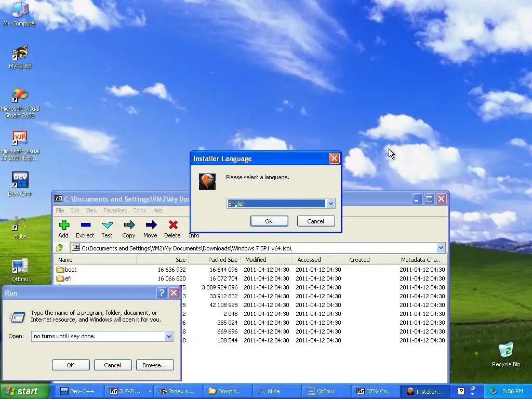Click Cancel in Installer Language dialog
Image resolution: width=532 pixels, height=399 pixels.
pyautogui.click(x=315, y=221)
